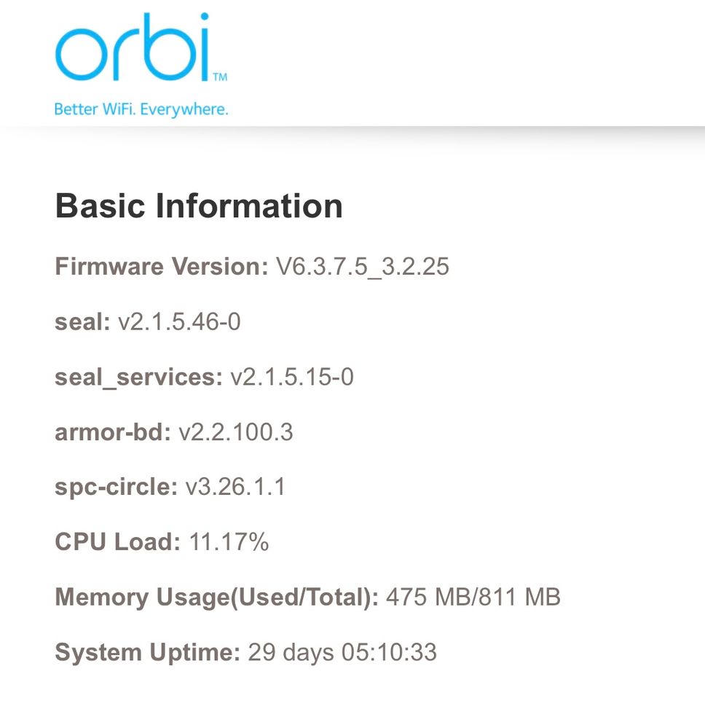Select the uptime value 29 days 05:10:33

[342, 652]
